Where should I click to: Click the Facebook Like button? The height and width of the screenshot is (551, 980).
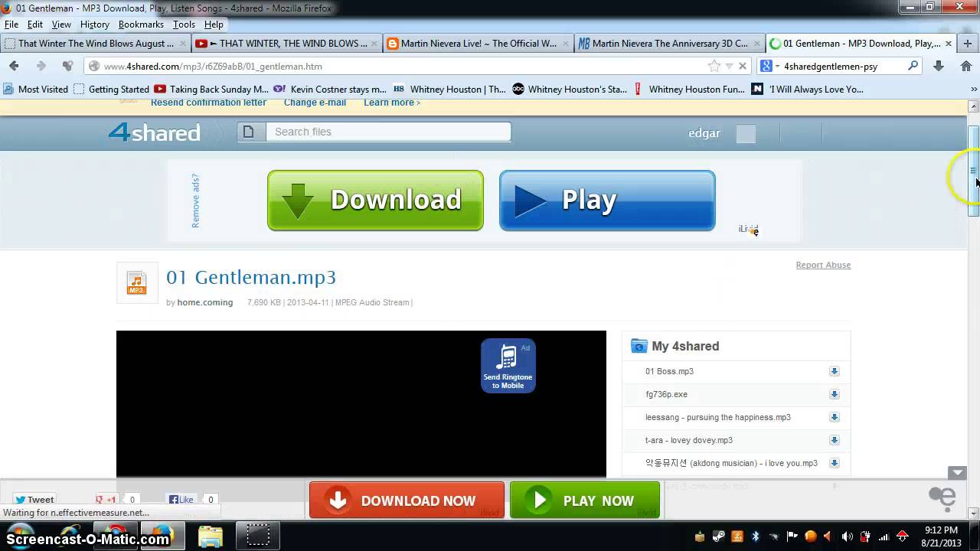point(181,500)
